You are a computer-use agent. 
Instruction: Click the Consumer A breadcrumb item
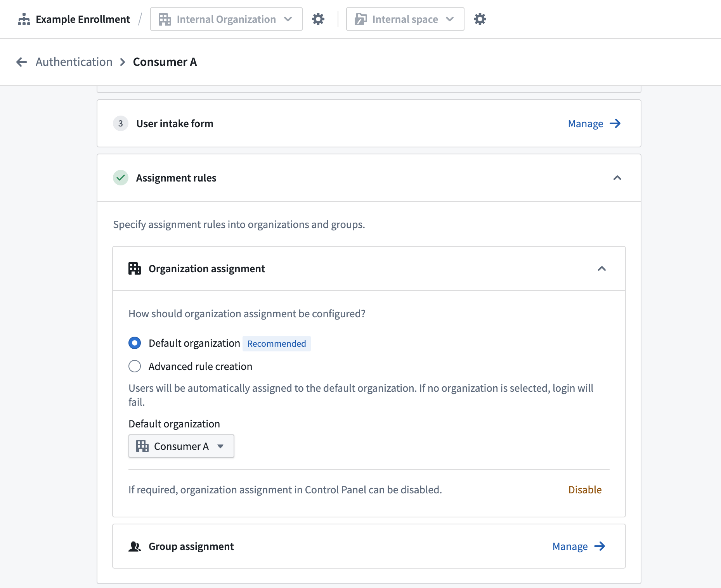165,62
